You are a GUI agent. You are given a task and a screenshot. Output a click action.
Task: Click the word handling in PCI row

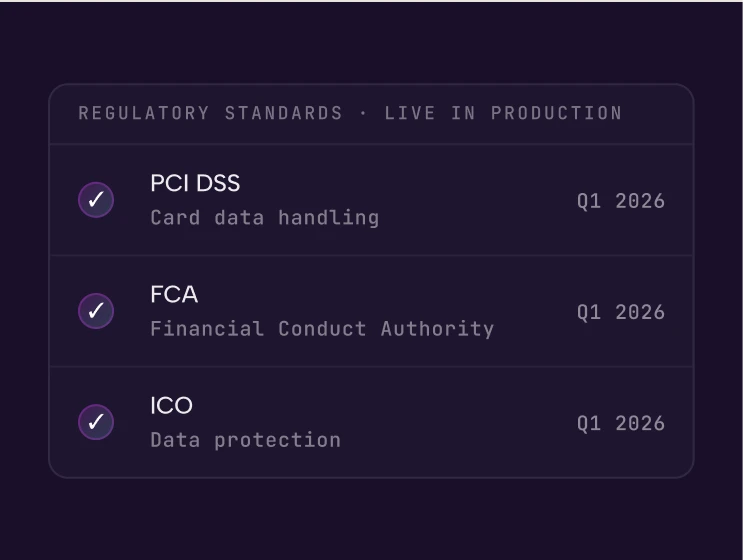[329, 218]
